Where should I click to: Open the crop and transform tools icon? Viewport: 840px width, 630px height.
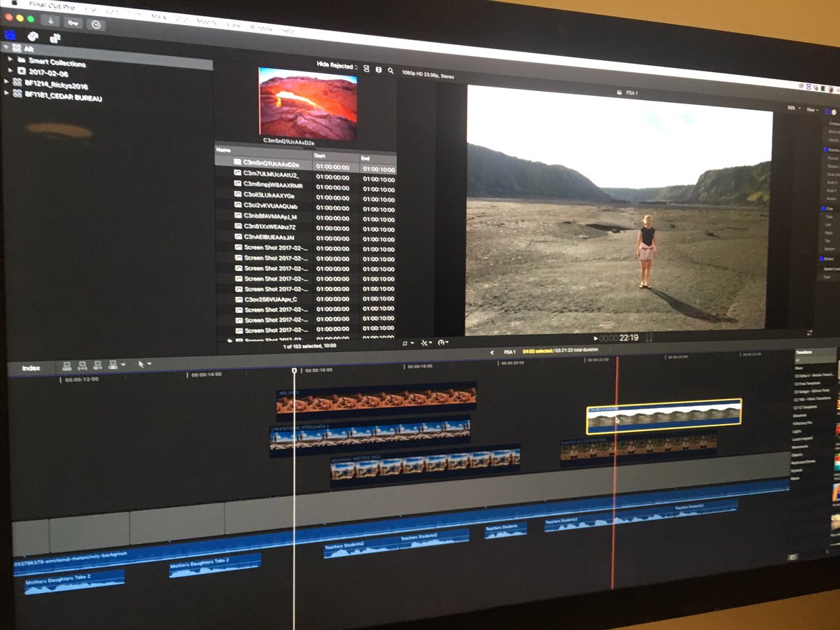pyautogui.click(x=406, y=343)
